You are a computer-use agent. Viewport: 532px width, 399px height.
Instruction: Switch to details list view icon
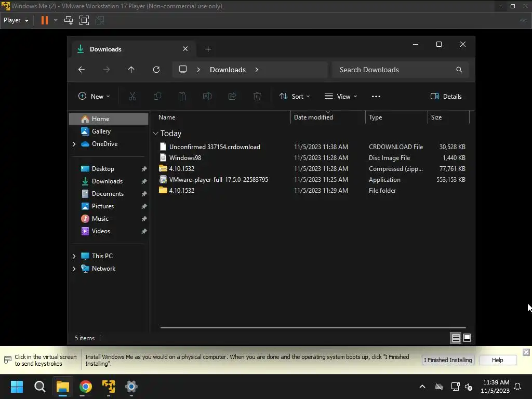[x=456, y=338]
